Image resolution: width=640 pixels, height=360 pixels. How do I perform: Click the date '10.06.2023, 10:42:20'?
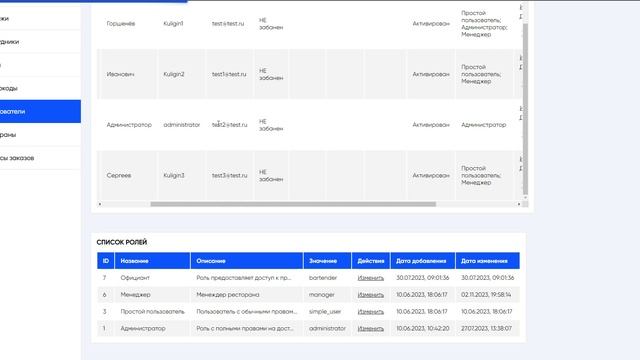click(x=423, y=329)
